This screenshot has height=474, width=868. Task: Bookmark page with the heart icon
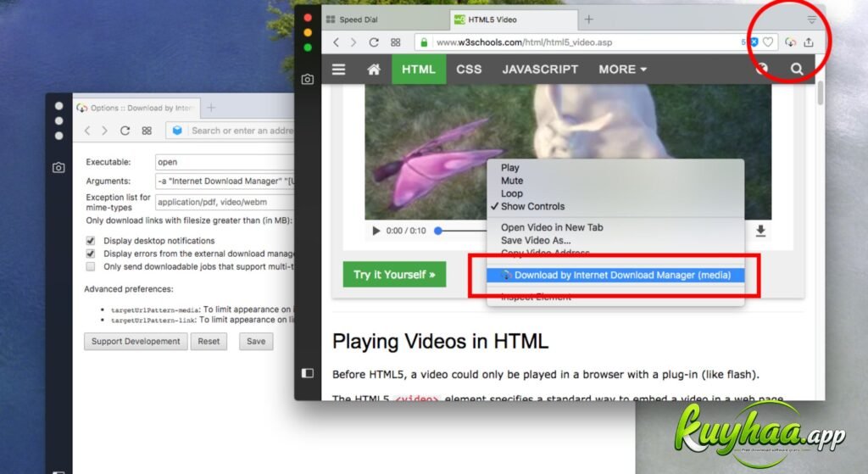(x=768, y=42)
